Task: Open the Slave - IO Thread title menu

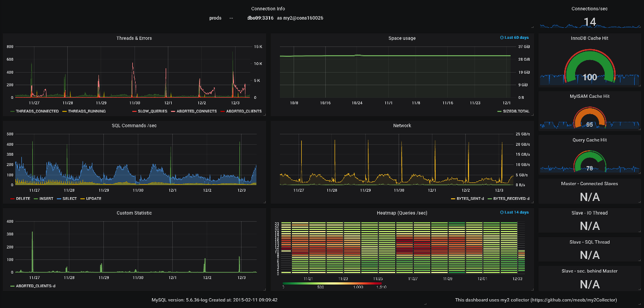Action: 589,213
